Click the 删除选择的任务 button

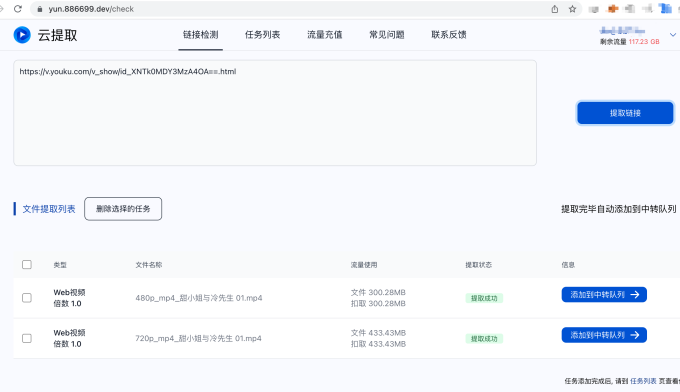pos(123,209)
